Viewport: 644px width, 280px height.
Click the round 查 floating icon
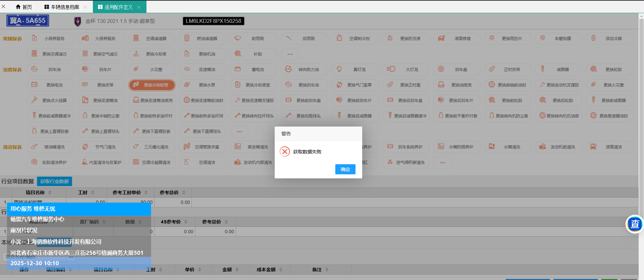[x=635, y=224]
